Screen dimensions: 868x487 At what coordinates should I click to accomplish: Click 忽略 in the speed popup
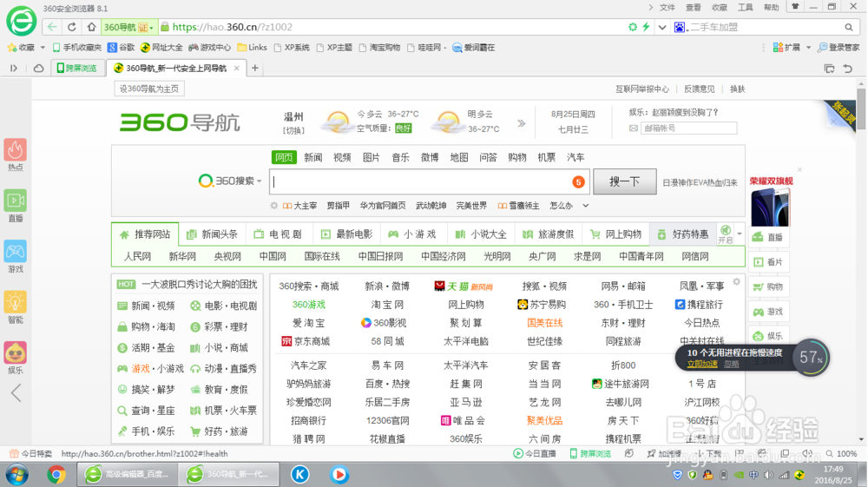[731, 364]
